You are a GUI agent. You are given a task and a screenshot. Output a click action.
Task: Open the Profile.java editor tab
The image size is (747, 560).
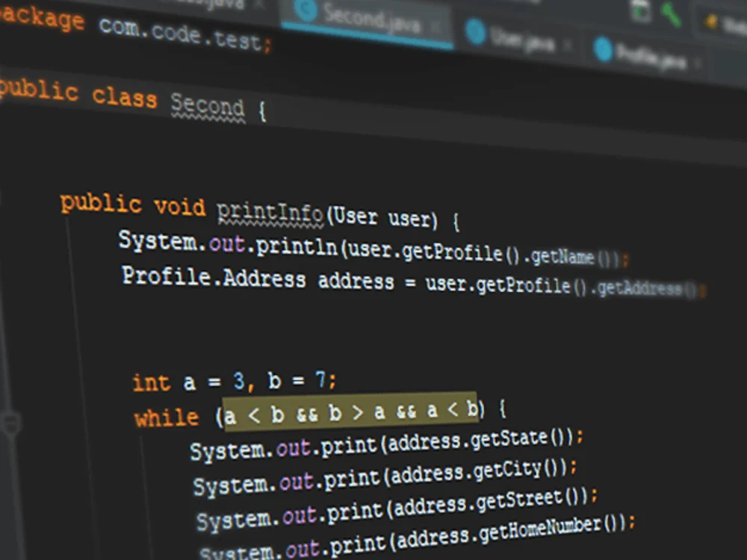click(651, 57)
